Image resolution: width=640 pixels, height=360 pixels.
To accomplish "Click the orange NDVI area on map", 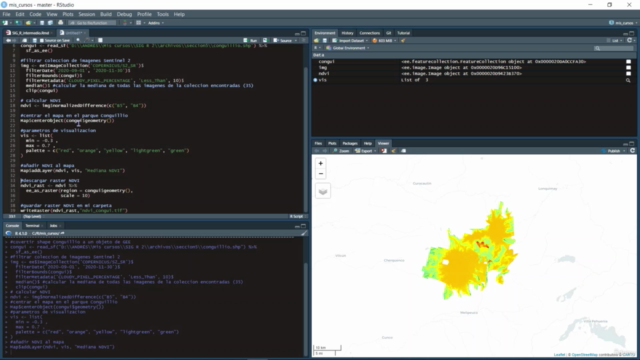I will coord(460,267).
